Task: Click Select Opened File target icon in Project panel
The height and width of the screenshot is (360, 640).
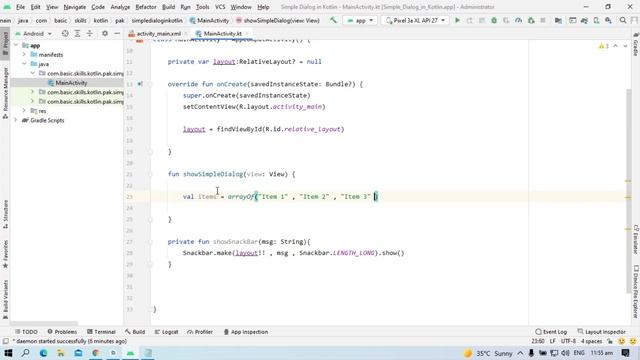Action: pyautogui.click(x=65, y=33)
